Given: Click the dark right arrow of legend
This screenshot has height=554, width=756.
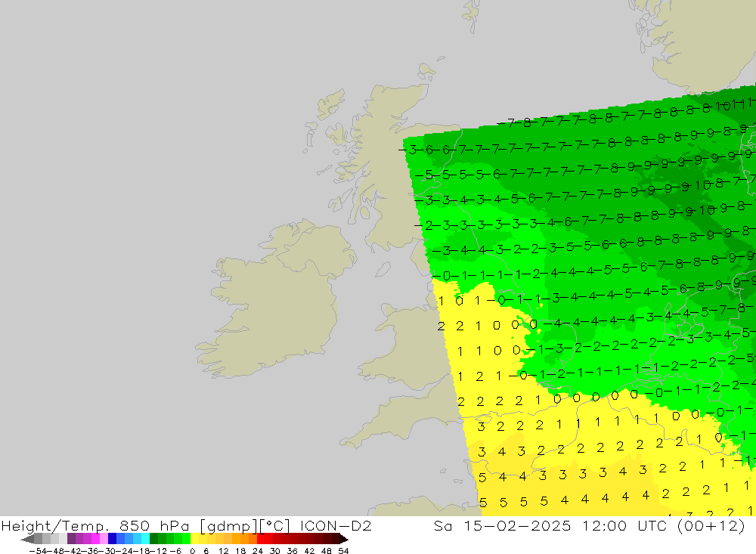Looking at the screenshot, I should tap(344, 539).
